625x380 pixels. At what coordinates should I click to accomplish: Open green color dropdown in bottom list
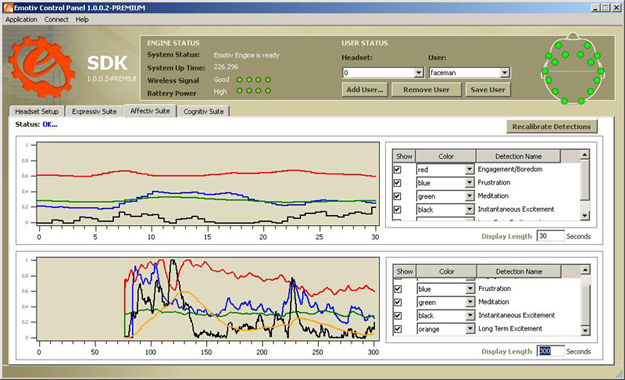tap(470, 302)
